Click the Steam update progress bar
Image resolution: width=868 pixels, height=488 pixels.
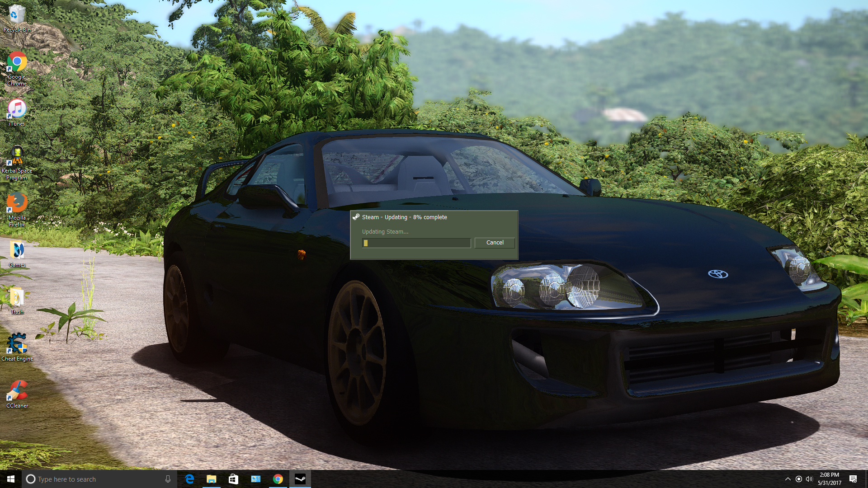(x=416, y=243)
